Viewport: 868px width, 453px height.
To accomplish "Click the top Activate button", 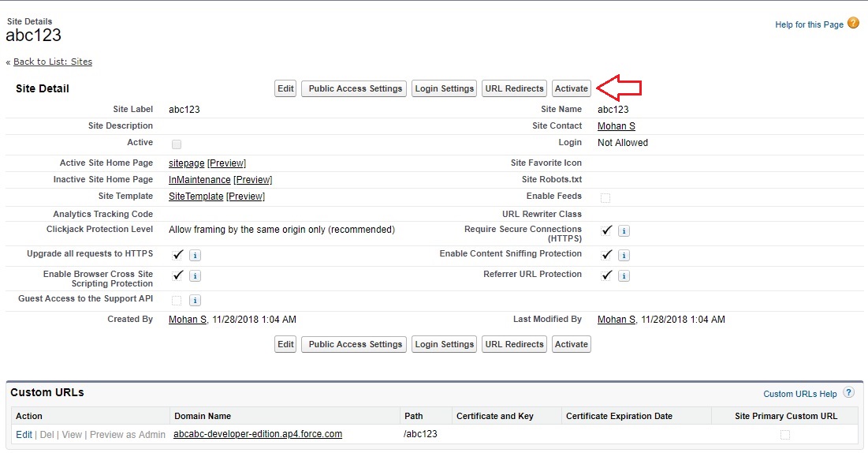I will 571,88.
